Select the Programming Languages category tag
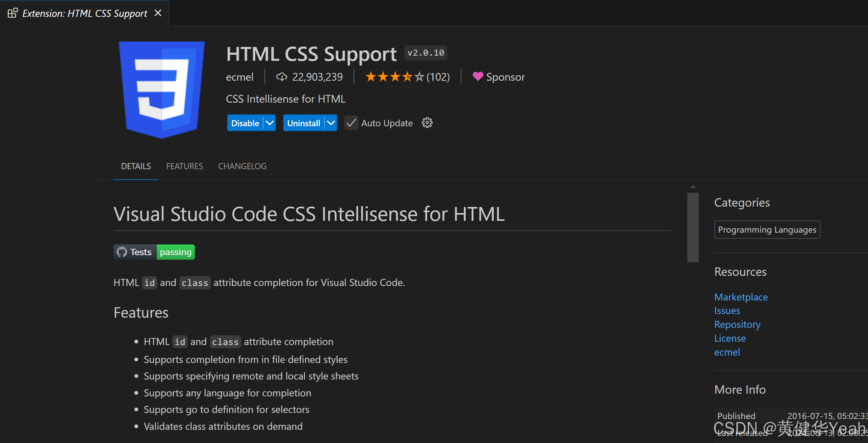 click(x=767, y=230)
